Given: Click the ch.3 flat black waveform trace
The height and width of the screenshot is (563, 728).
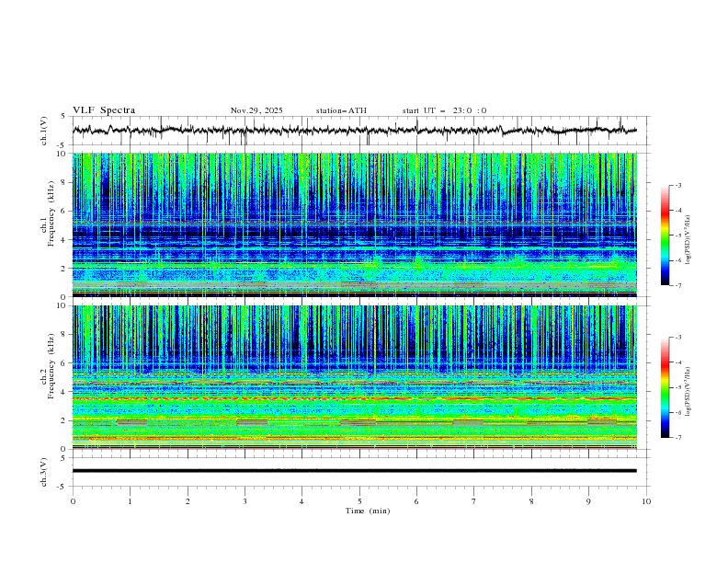Looking at the screenshot, I should [x=355, y=471].
